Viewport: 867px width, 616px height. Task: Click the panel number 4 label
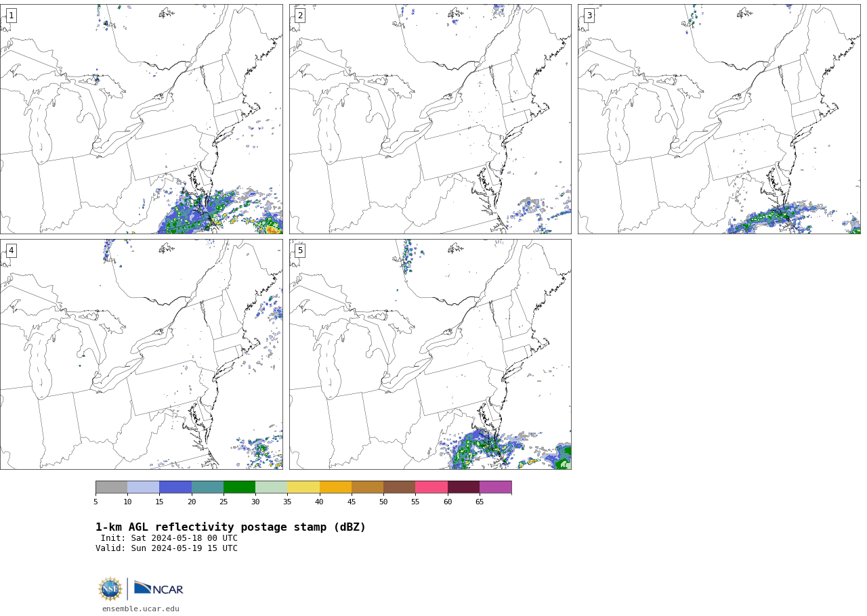pos(11,250)
